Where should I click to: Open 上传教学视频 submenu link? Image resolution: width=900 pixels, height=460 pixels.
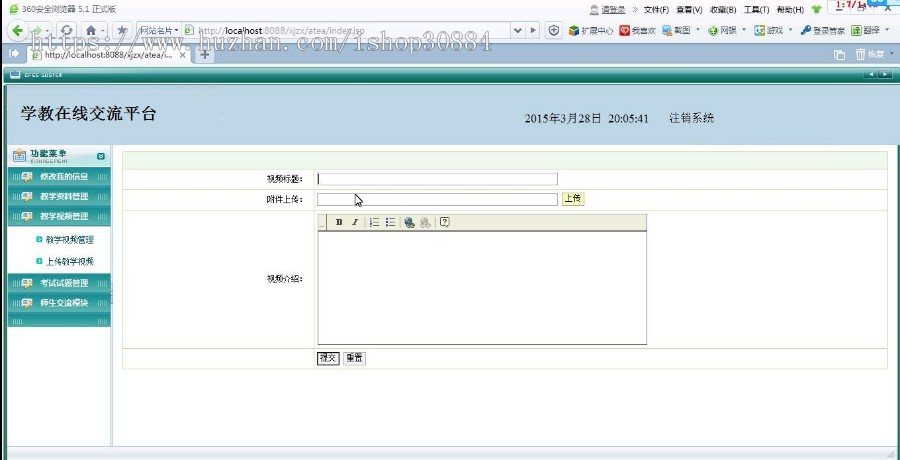(69, 261)
